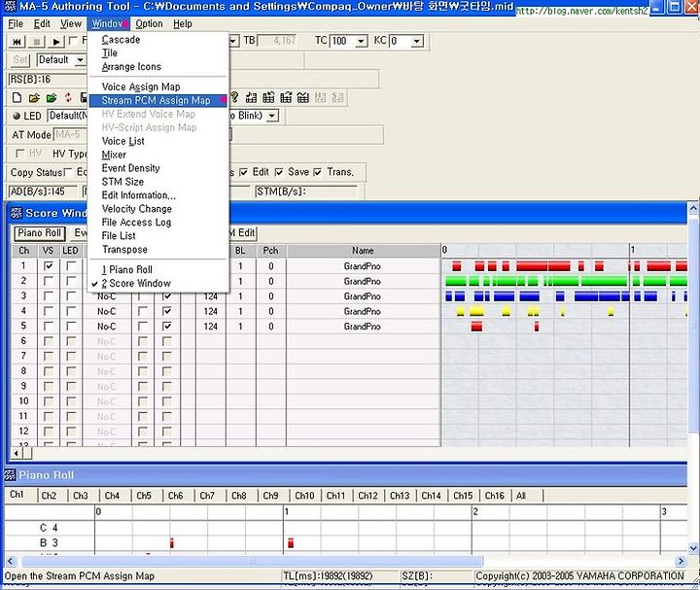Check the LED box for channel 3
The height and width of the screenshot is (590, 700).
pyautogui.click(x=71, y=296)
